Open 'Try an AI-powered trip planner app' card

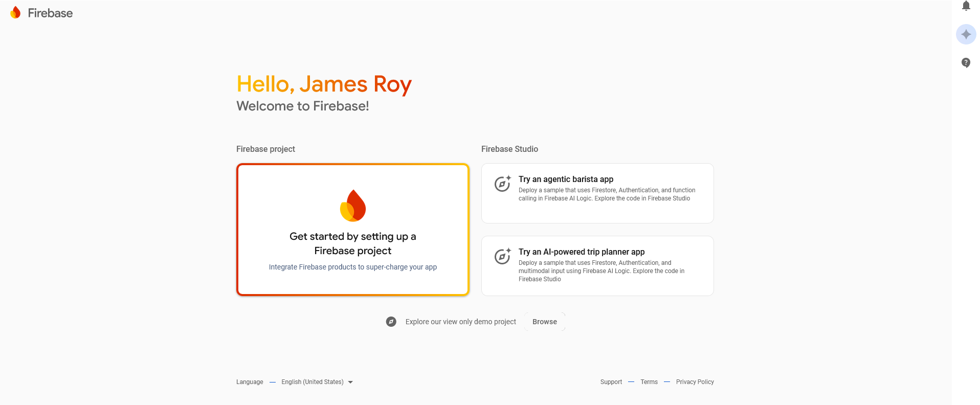click(x=581, y=252)
